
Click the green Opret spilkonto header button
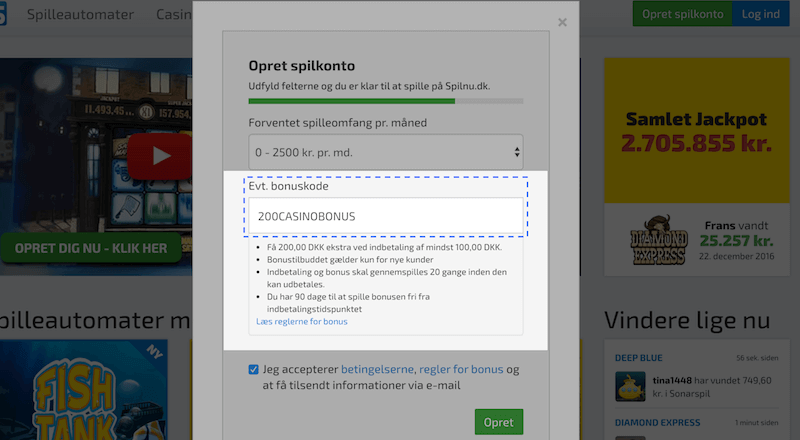tap(682, 15)
